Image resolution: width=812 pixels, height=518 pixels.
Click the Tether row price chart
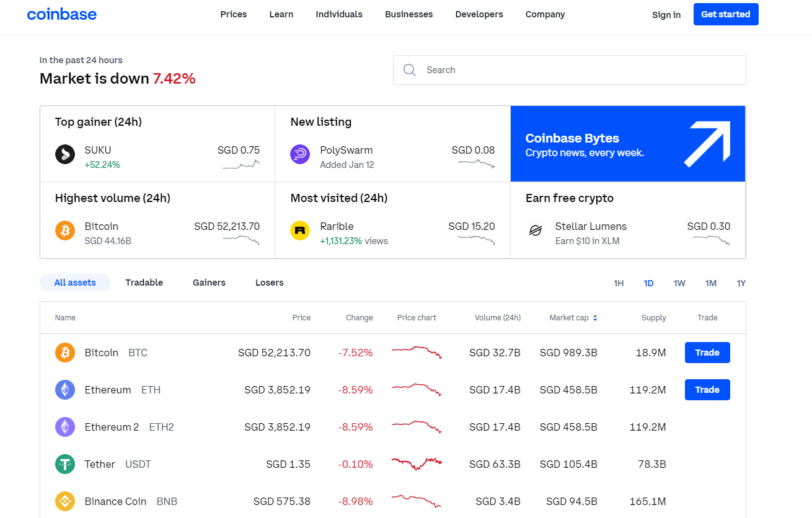pyautogui.click(x=417, y=463)
